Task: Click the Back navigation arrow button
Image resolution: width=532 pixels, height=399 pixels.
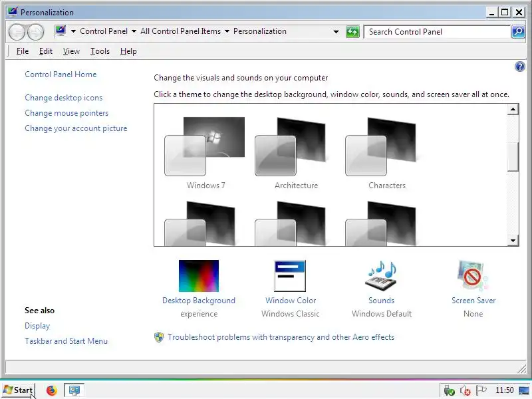Action: pos(17,32)
